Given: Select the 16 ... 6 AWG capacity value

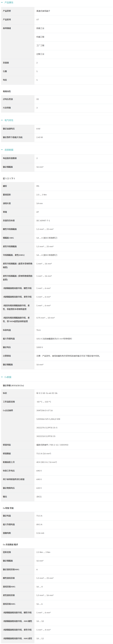Looking at the screenshot, I should (39, 604).
